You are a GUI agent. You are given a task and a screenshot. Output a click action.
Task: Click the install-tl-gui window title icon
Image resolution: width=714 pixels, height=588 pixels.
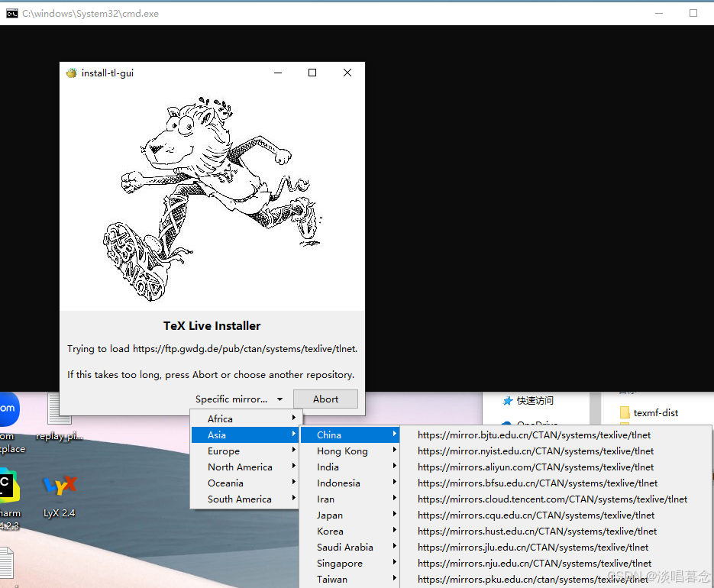(x=72, y=73)
